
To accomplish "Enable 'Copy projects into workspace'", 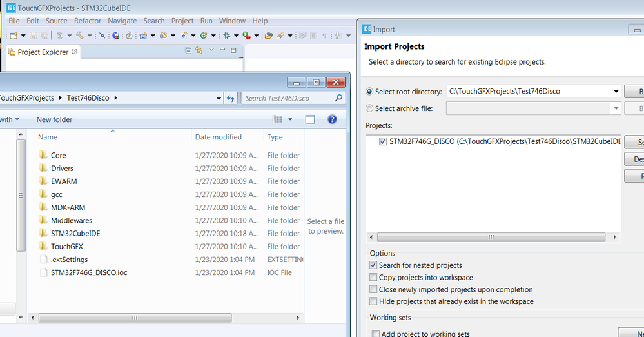I will 373,277.
